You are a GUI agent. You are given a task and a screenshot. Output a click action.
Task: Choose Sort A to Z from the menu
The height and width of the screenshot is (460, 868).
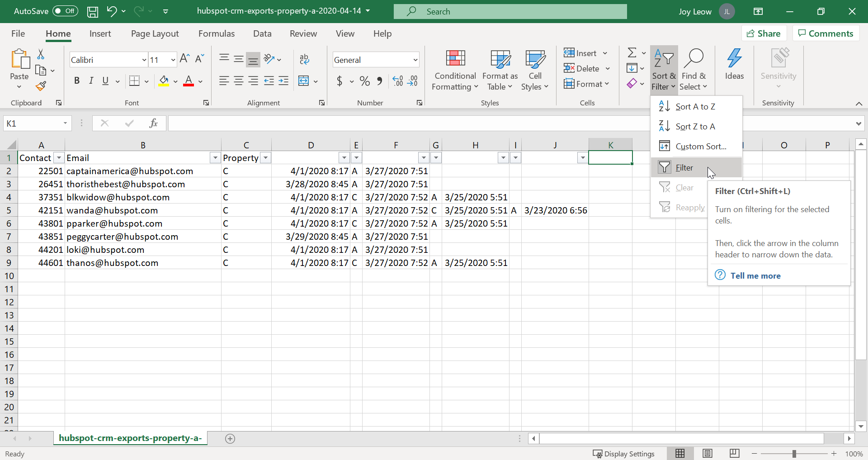[x=695, y=106]
